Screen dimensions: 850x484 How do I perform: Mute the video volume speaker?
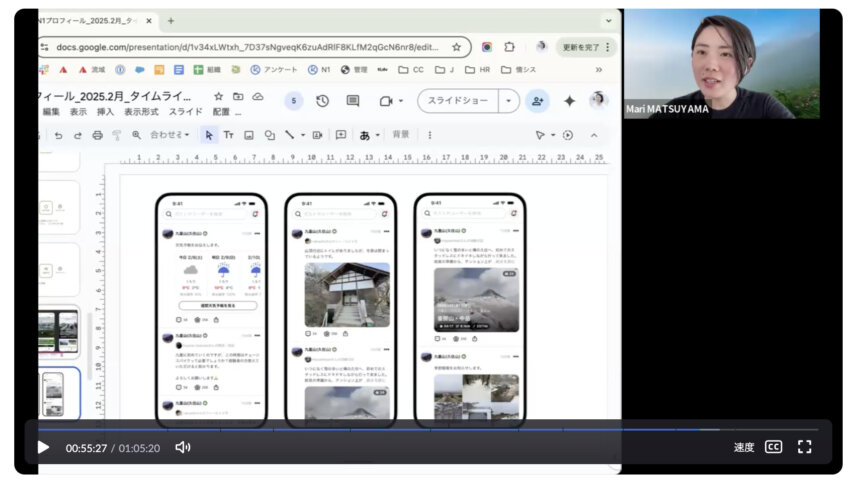[x=183, y=447]
